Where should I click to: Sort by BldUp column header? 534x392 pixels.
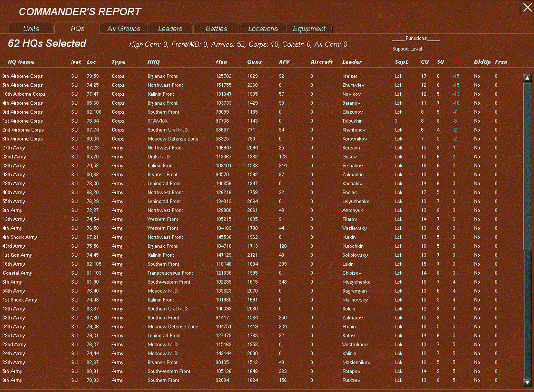click(x=482, y=62)
